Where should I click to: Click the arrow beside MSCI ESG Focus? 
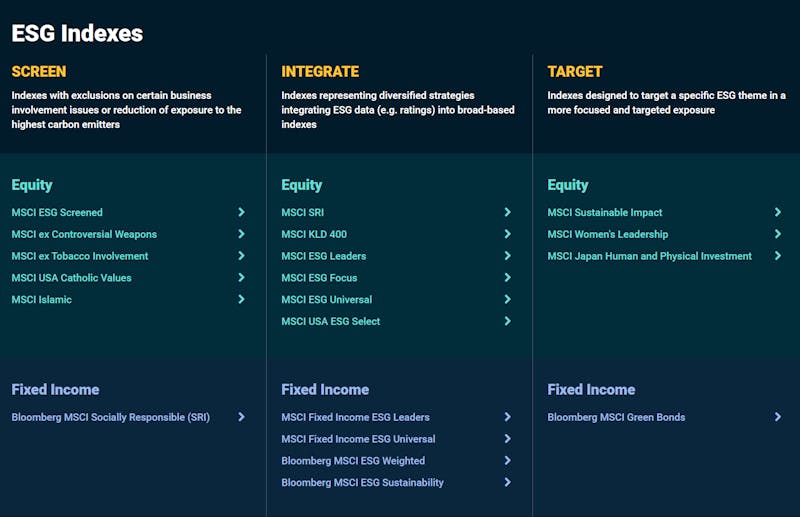(508, 277)
